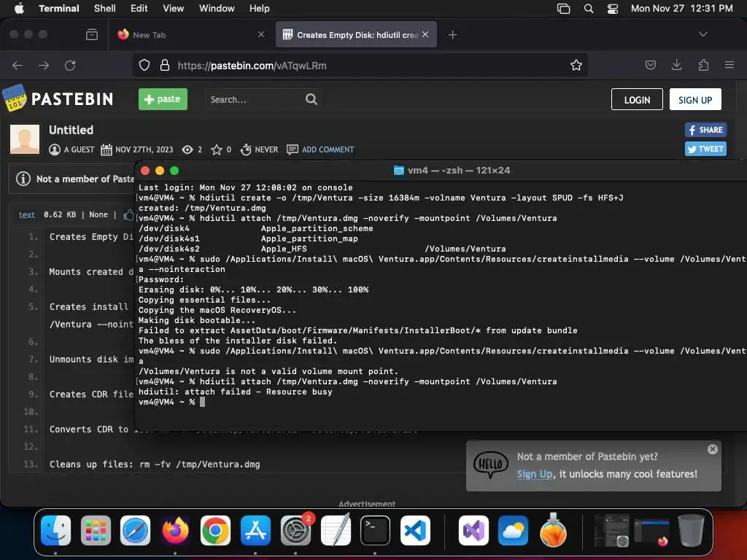Click the Pastebin logo

[x=58, y=98]
